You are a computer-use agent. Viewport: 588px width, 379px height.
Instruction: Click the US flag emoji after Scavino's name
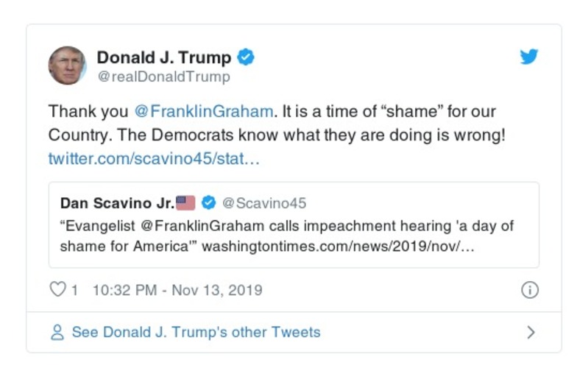click(x=185, y=203)
